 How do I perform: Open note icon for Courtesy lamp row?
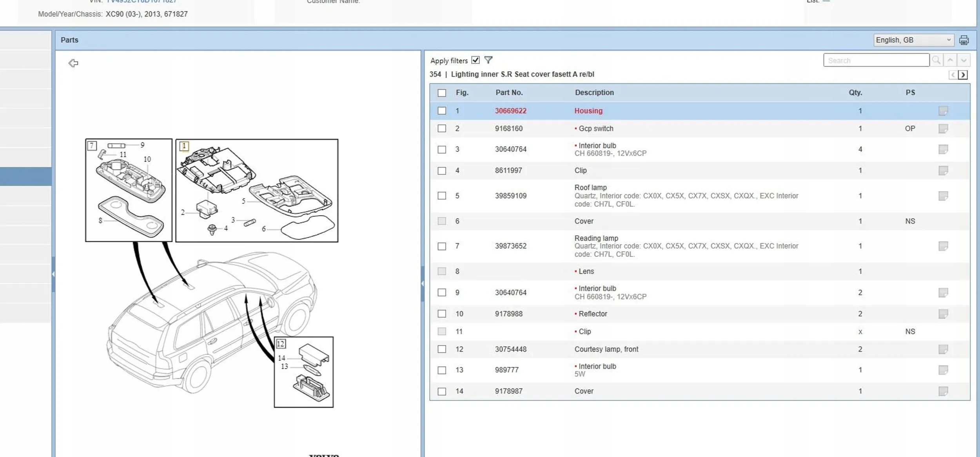(x=943, y=349)
